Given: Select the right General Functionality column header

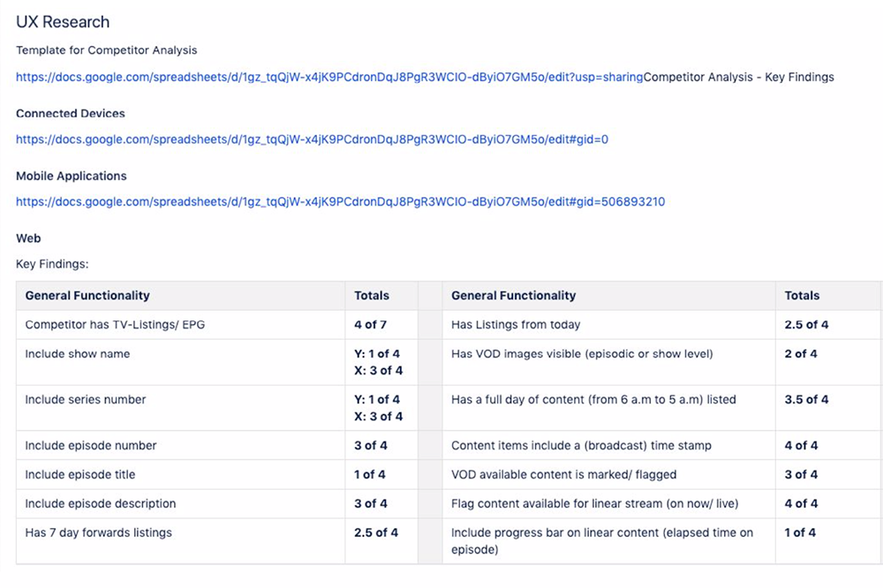Looking at the screenshot, I should coord(608,296).
